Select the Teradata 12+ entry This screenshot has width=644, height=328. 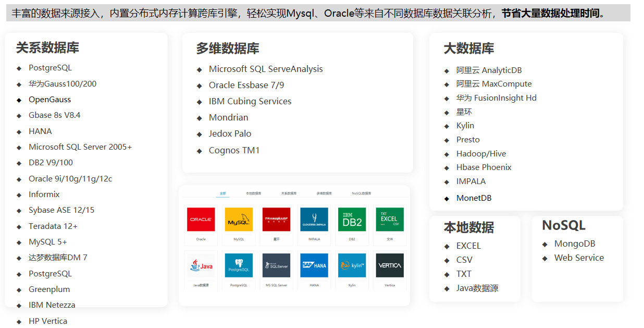pyautogui.click(x=53, y=226)
